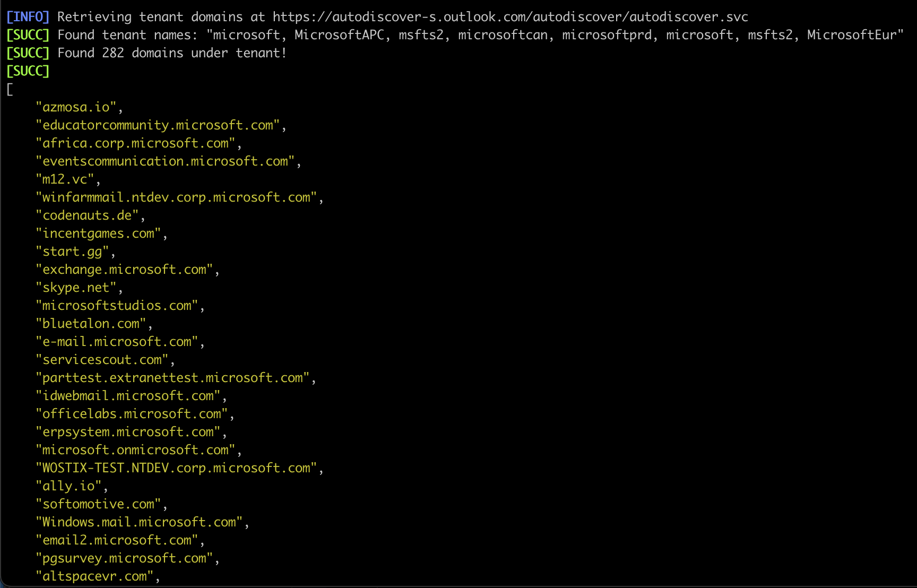Click "Found 282 domains under tenant!" message

coord(172,53)
